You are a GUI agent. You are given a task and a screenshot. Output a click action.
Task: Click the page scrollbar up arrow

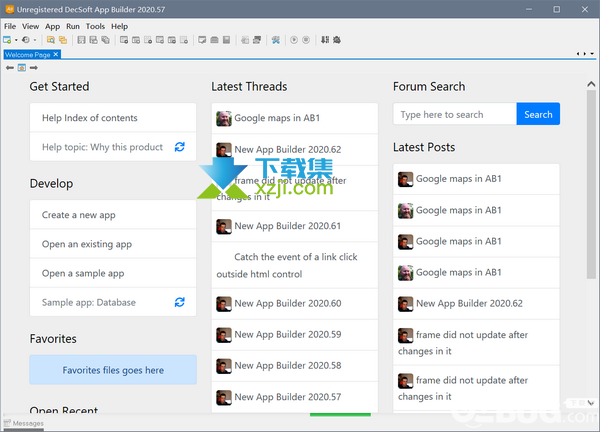coord(591,84)
